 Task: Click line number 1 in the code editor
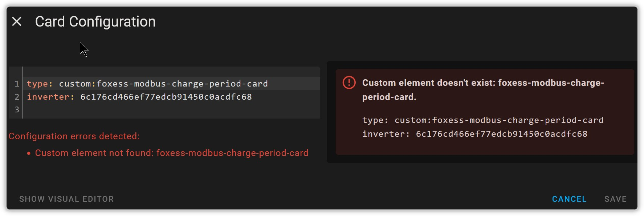[x=16, y=83]
